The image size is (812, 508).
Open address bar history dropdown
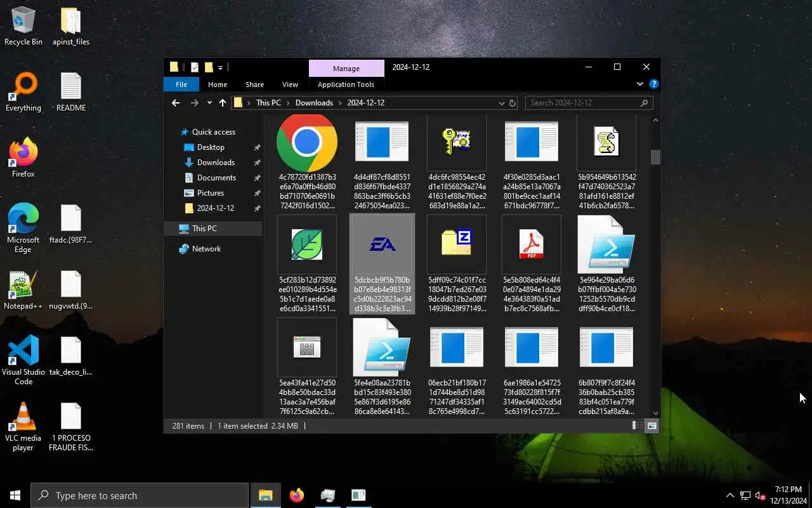point(502,103)
